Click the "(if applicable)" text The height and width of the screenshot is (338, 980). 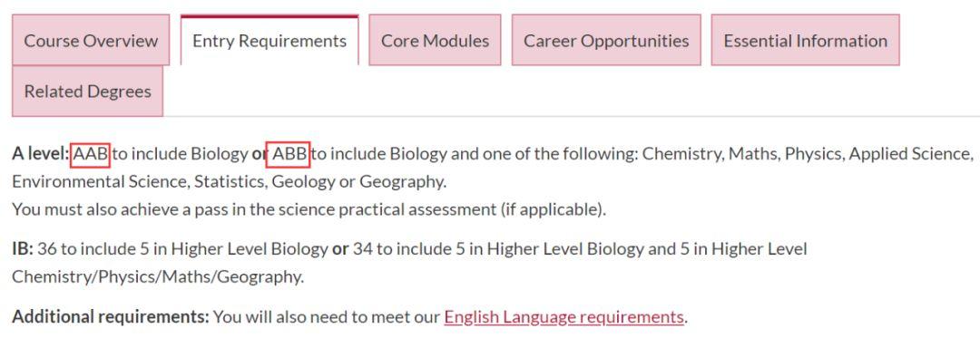pyautogui.click(x=554, y=209)
